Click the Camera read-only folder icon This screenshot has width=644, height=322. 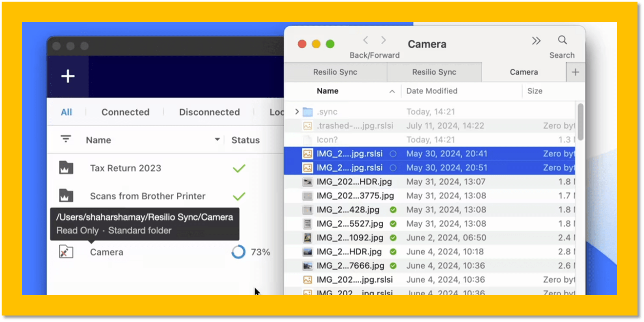66,252
